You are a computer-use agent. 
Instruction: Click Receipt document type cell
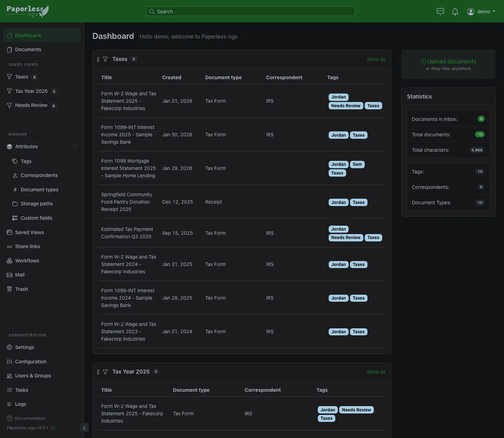pos(213,202)
